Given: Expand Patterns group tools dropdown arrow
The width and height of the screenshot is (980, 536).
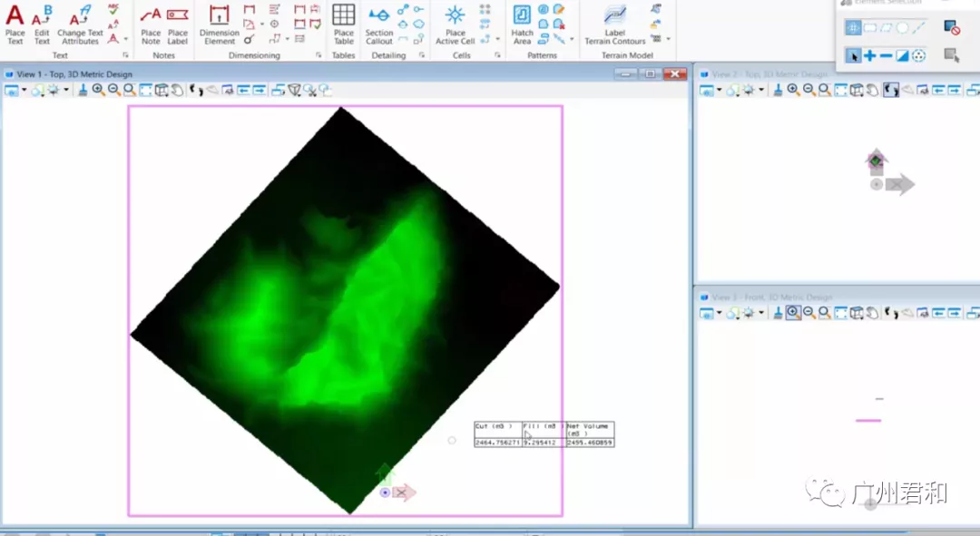Looking at the screenshot, I should tap(572, 39).
